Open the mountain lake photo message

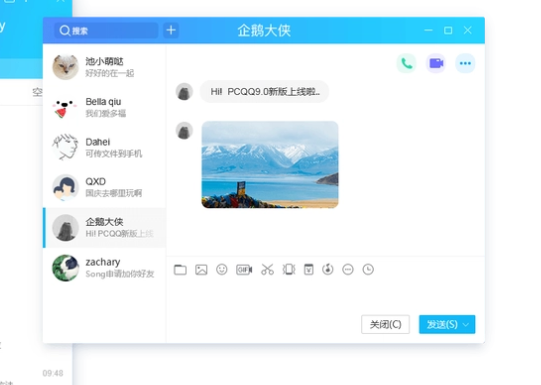tap(270, 165)
